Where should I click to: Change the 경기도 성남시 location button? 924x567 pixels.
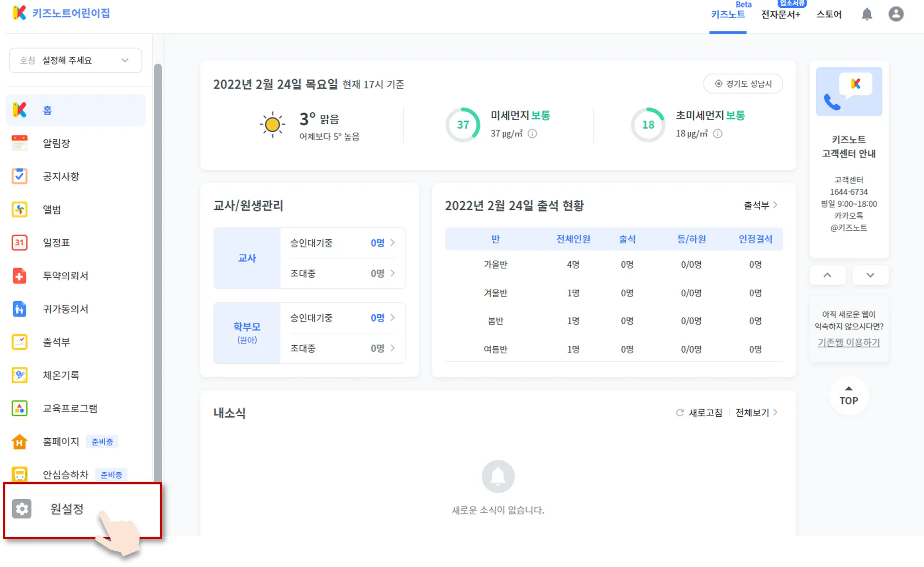[743, 84]
